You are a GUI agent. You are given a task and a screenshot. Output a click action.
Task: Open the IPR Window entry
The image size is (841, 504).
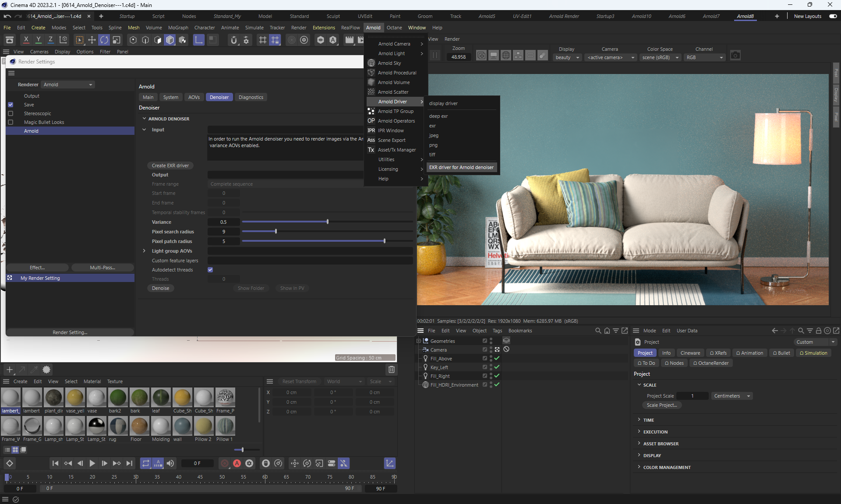(391, 130)
